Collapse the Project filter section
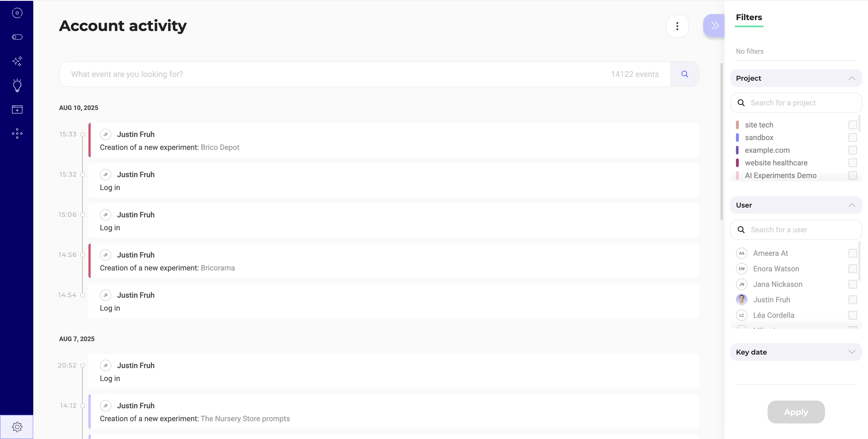 pyautogui.click(x=851, y=78)
